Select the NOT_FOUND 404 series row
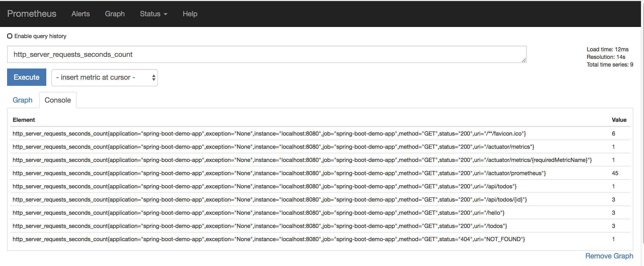644x266 pixels. [320, 239]
